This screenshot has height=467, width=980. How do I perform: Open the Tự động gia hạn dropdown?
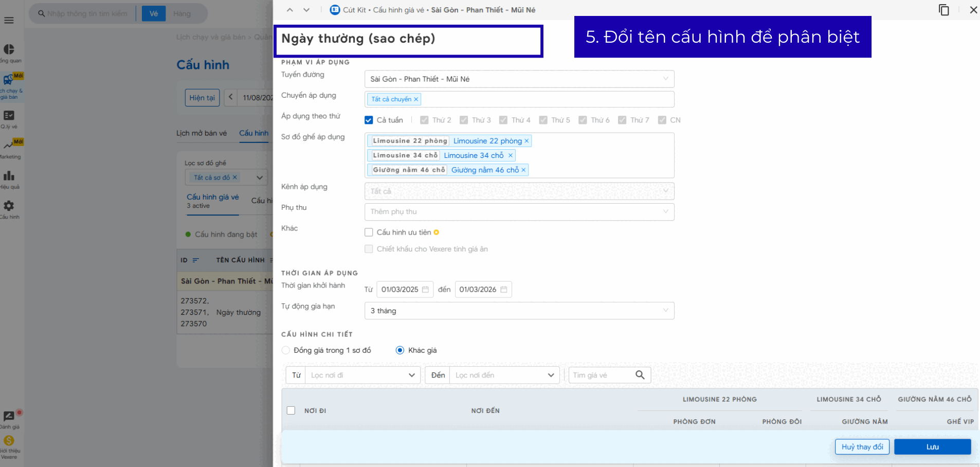pyautogui.click(x=519, y=311)
